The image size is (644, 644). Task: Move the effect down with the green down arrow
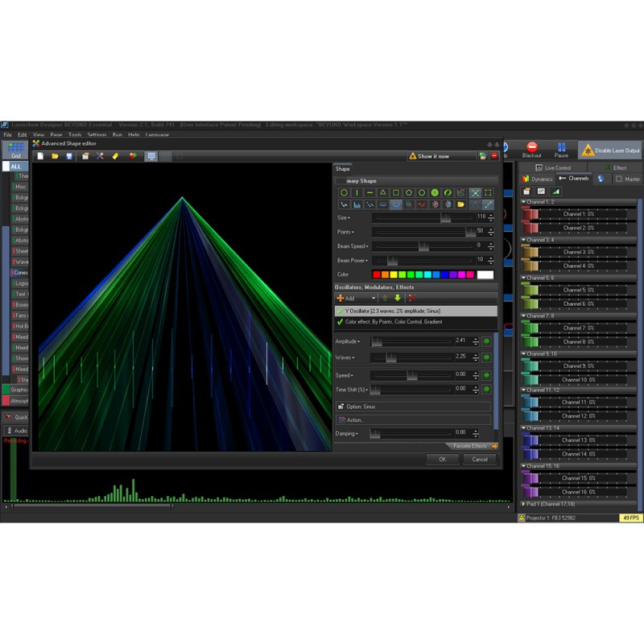[x=398, y=298]
